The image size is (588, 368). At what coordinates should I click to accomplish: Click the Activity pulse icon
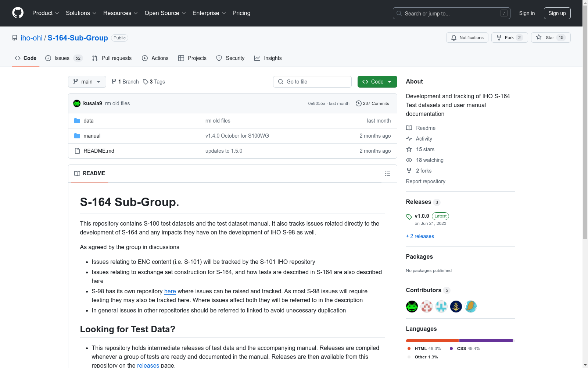pyautogui.click(x=409, y=139)
